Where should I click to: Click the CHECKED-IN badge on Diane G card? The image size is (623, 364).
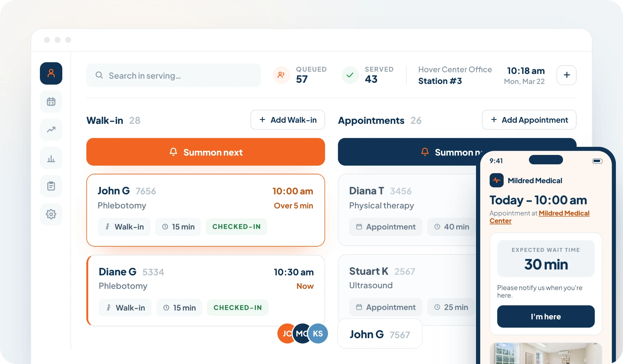238,308
